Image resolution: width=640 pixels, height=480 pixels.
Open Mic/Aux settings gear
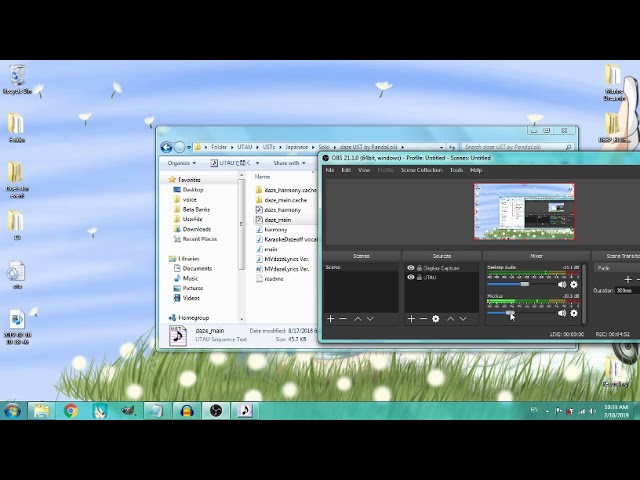(x=574, y=313)
